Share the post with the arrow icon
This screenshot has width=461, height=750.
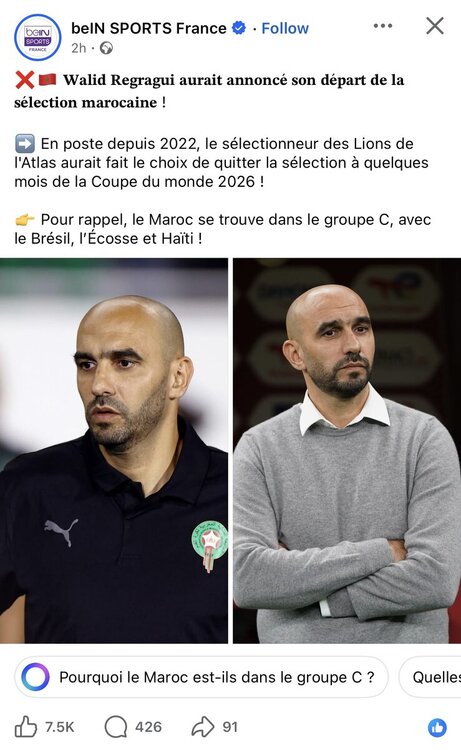203,727
